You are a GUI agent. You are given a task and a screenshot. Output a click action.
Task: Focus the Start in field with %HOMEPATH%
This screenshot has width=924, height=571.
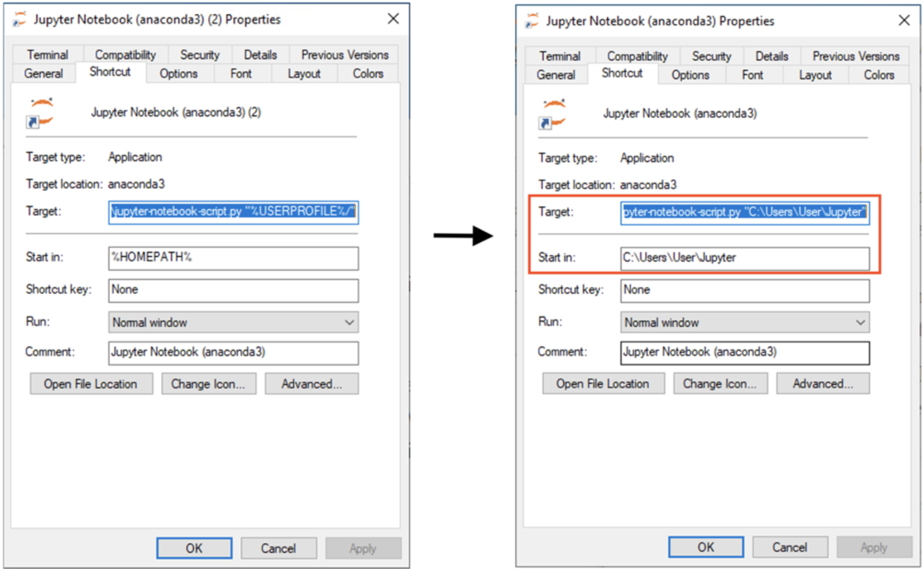(x=233, y=258)
